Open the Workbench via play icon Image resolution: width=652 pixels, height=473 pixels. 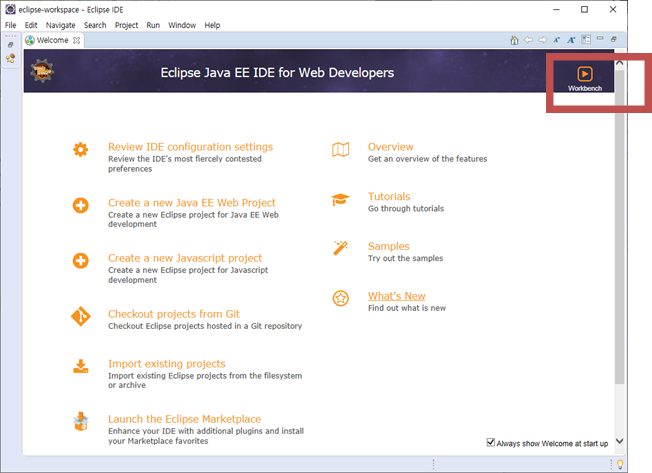pyautogui.click(x=585, y=74)
